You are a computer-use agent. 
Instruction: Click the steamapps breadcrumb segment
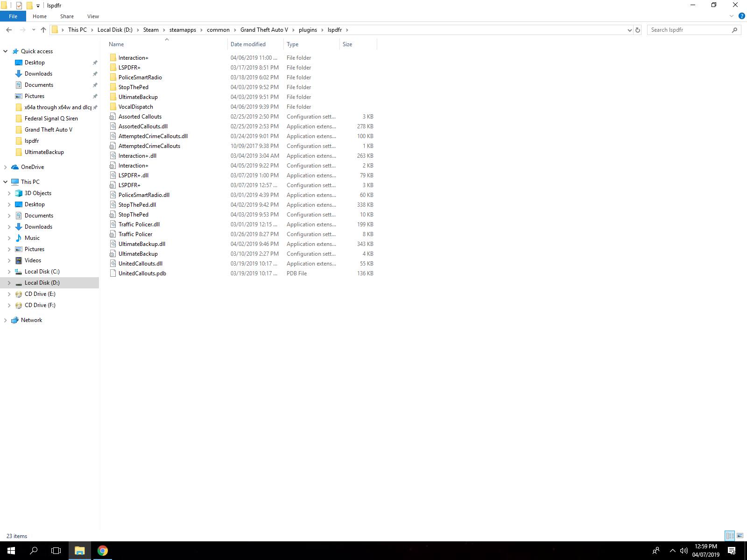183,30
